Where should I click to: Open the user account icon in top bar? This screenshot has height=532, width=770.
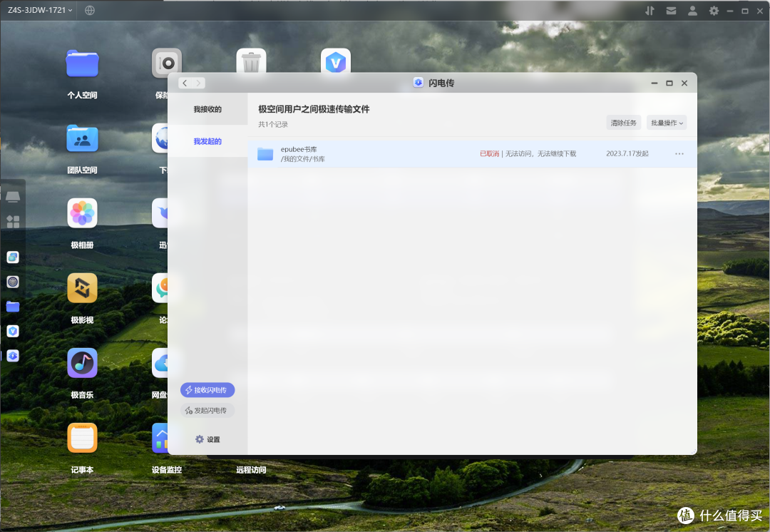692,10
